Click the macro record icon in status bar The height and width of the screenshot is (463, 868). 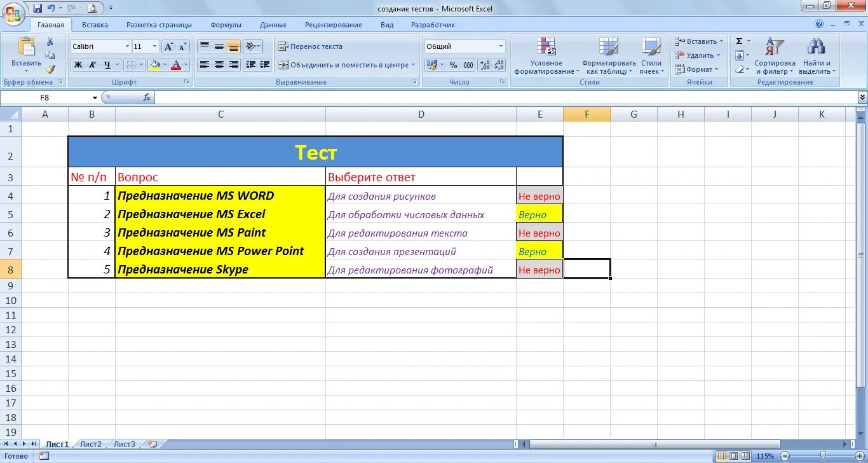point(44,456)
